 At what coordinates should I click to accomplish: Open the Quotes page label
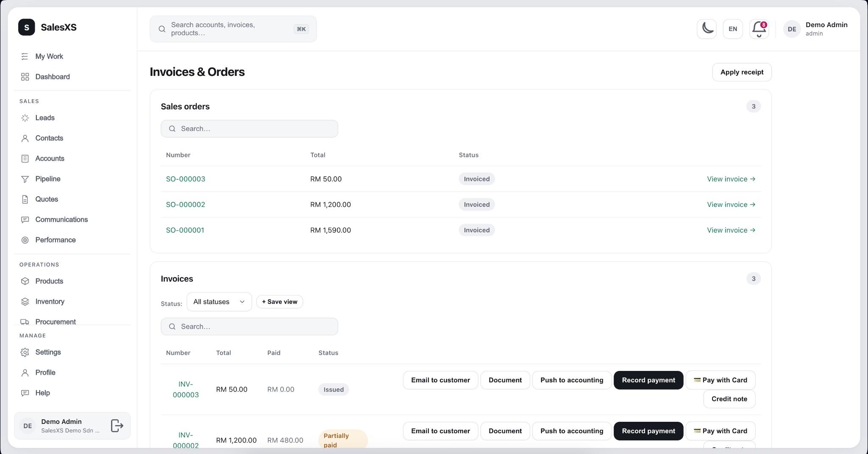click(x=47, y=199)
